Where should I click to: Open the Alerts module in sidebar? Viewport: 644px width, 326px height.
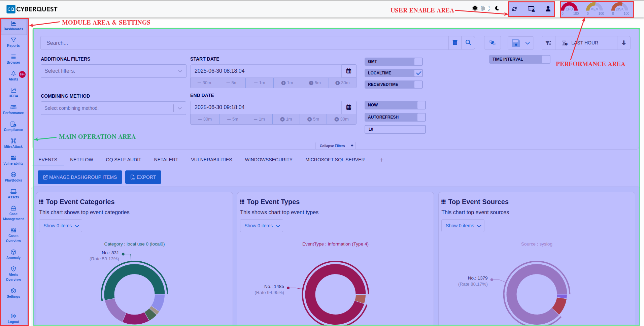pos(13,76)
